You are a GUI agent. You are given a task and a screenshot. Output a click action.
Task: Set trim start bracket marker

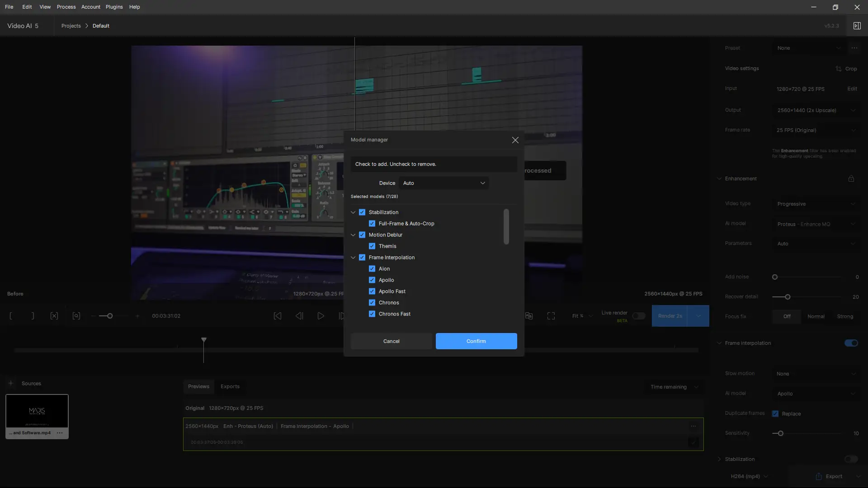[11, 316]
